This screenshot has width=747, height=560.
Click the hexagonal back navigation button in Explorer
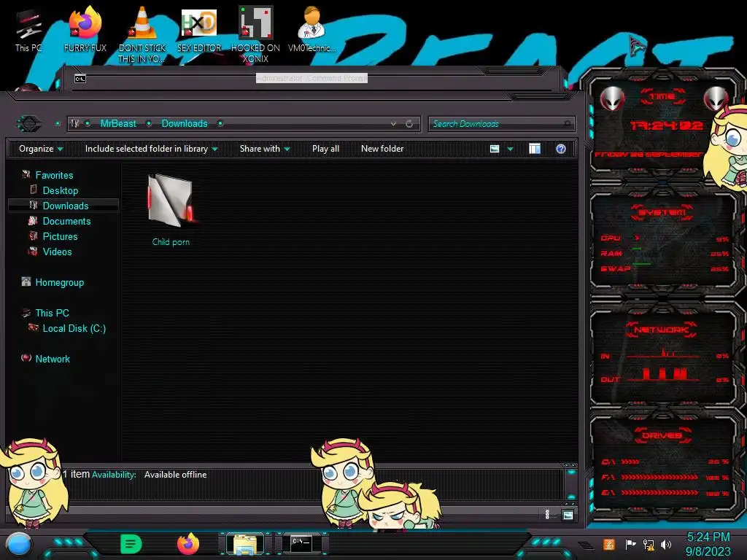coord(29,124)
